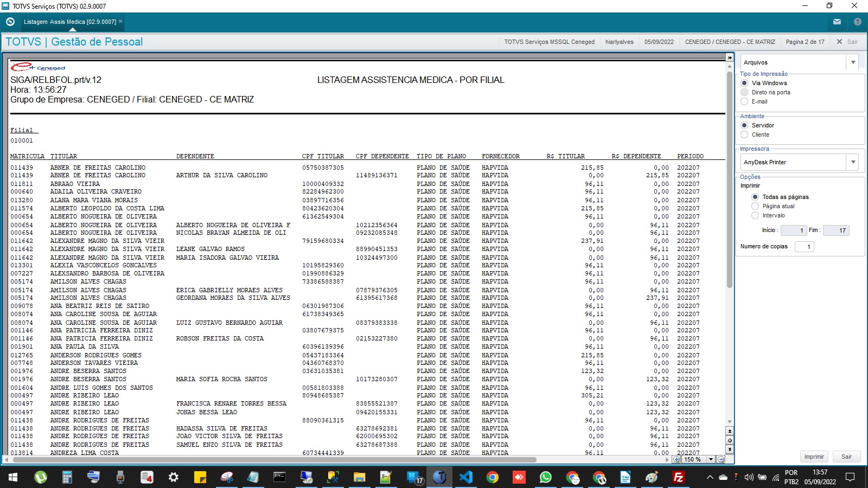Switch to Listagem Assis Medica tab
The width and height of the screenshot is (868, 488).
click(x=69, y=22)
